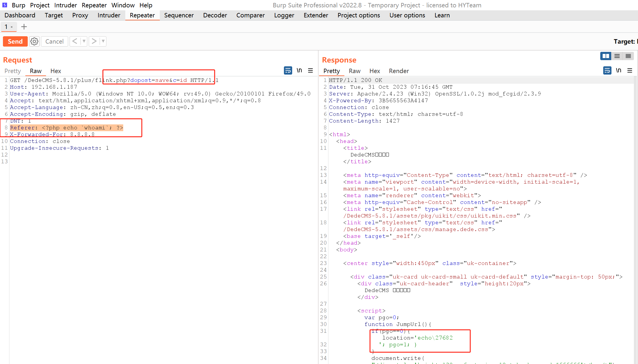This screenshot has height=364, width=638.
Task: Switch to the Sequencer tab
Action: click(179, 15)
